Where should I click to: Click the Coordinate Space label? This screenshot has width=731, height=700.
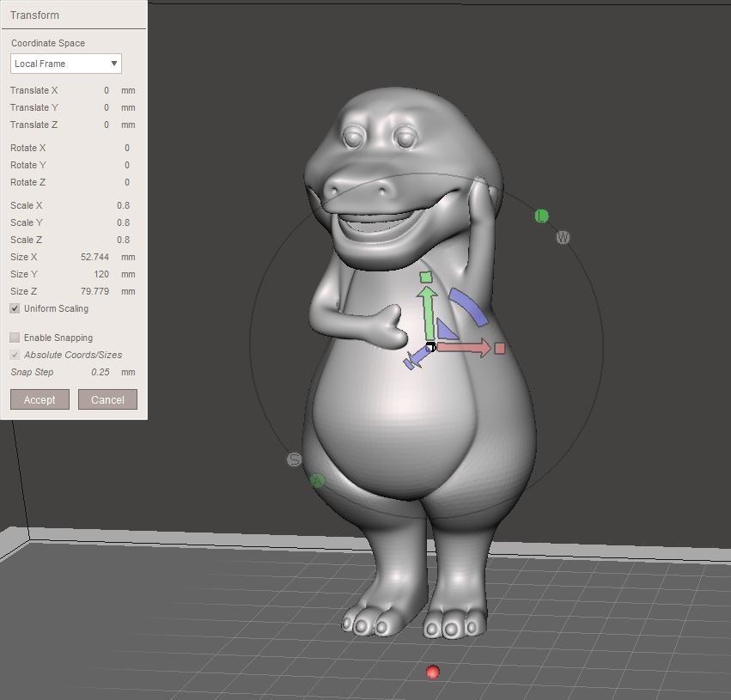[48, 43]
